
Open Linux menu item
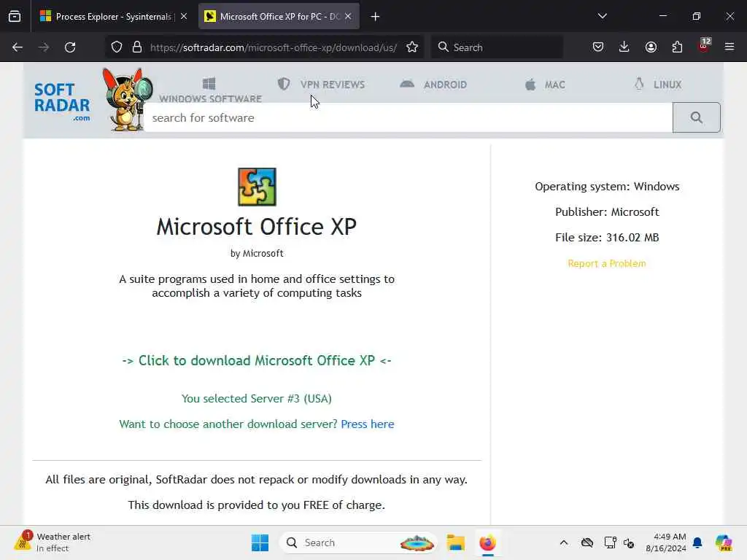point(658,85)
